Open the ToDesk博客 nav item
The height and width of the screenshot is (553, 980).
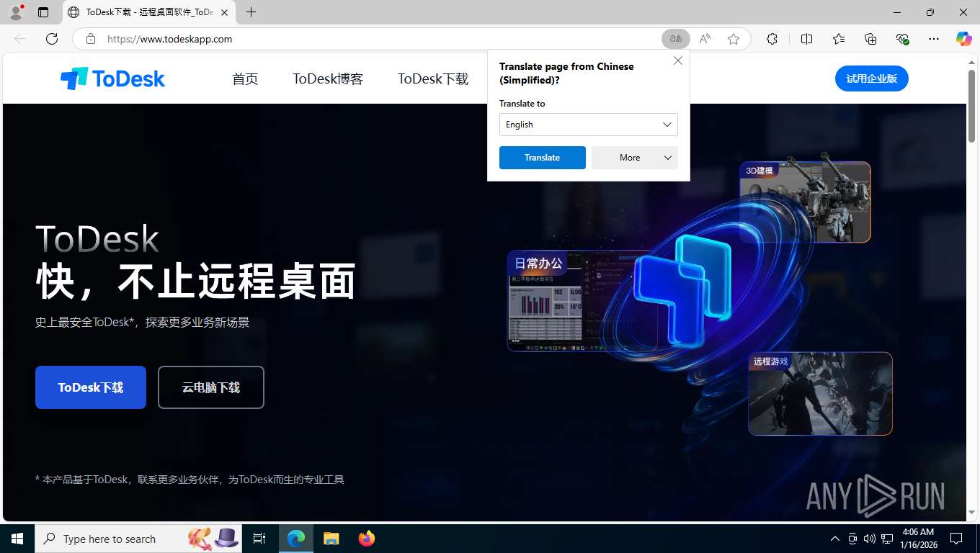(x=328, y=79)
